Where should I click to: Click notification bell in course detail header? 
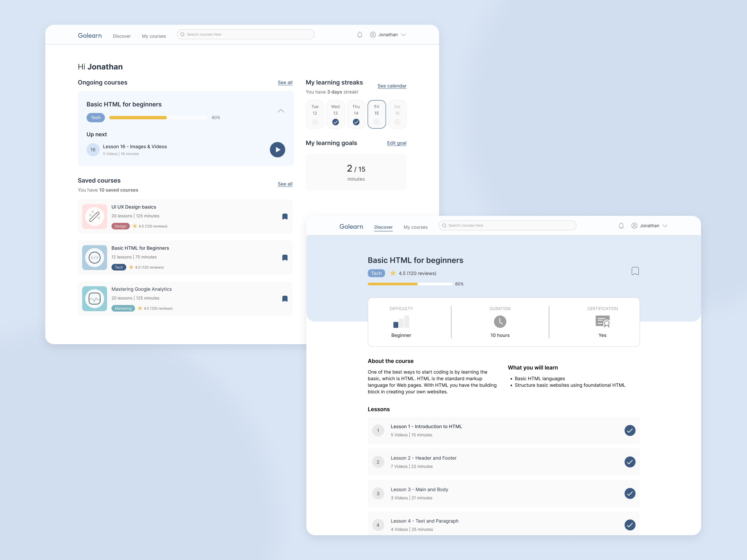pyautogui.click(x=621, y=226)
